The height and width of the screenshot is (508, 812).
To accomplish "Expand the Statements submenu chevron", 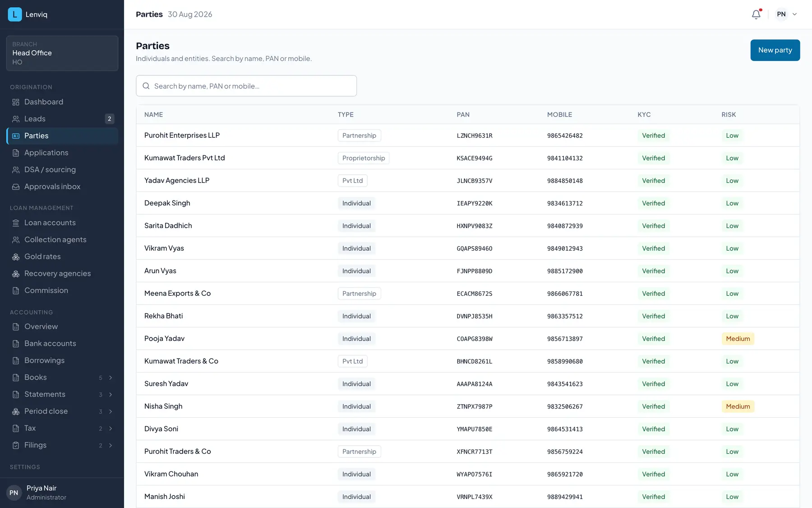I will pyautogui.click(x=111, y=395).
